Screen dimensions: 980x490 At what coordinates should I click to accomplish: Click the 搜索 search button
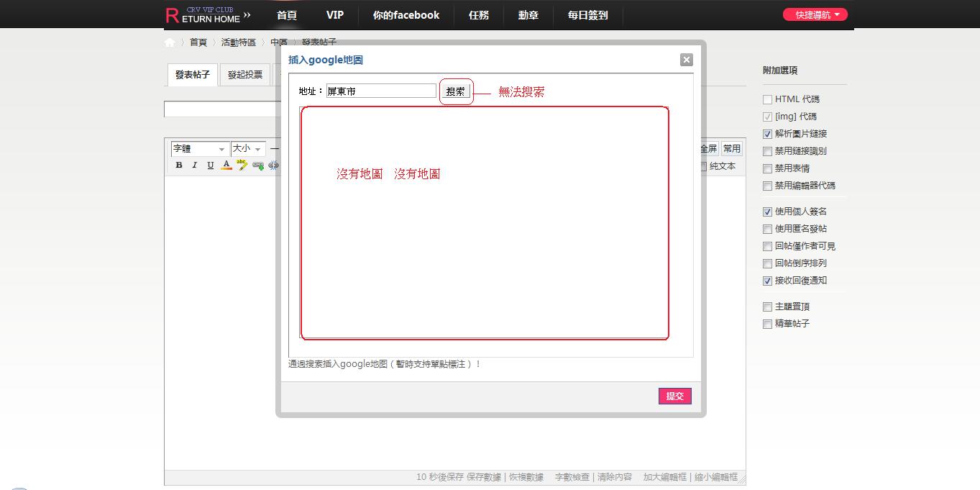(x=456, y=91)
